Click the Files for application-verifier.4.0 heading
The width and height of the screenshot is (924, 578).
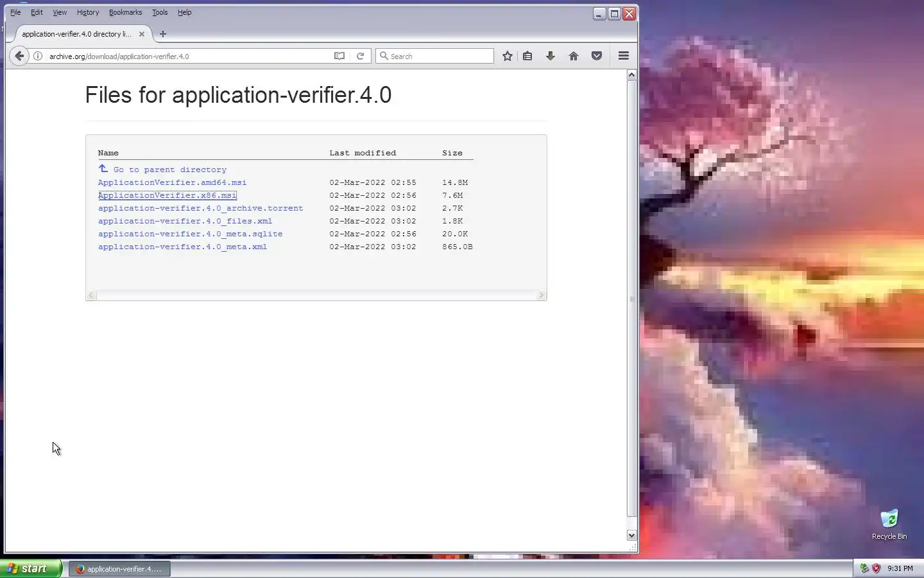point(238,95)
